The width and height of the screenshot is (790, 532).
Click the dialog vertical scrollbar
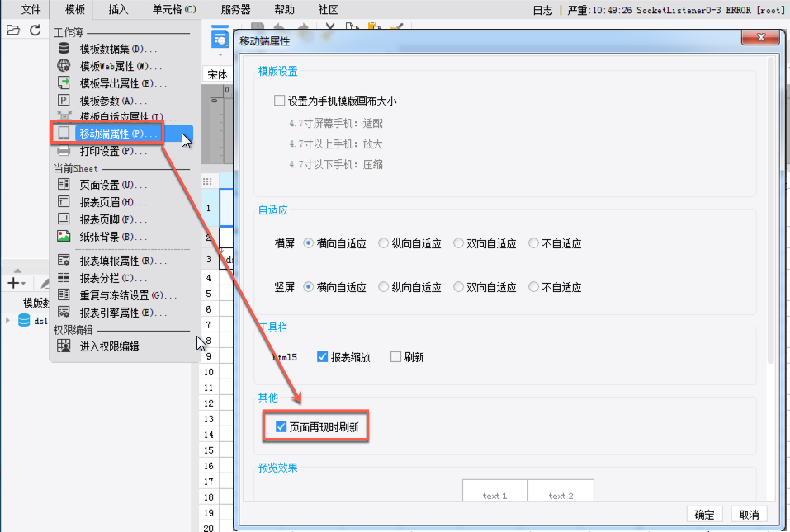point(770,210)
